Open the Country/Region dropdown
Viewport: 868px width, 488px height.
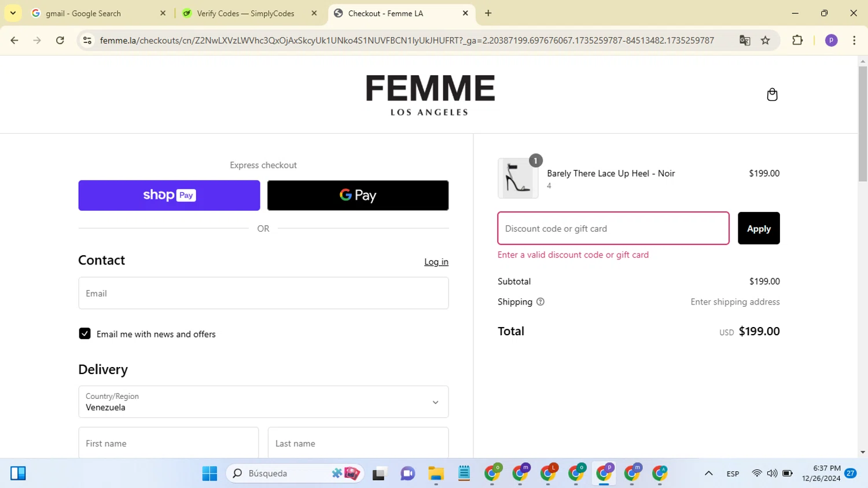pos(263,402)
